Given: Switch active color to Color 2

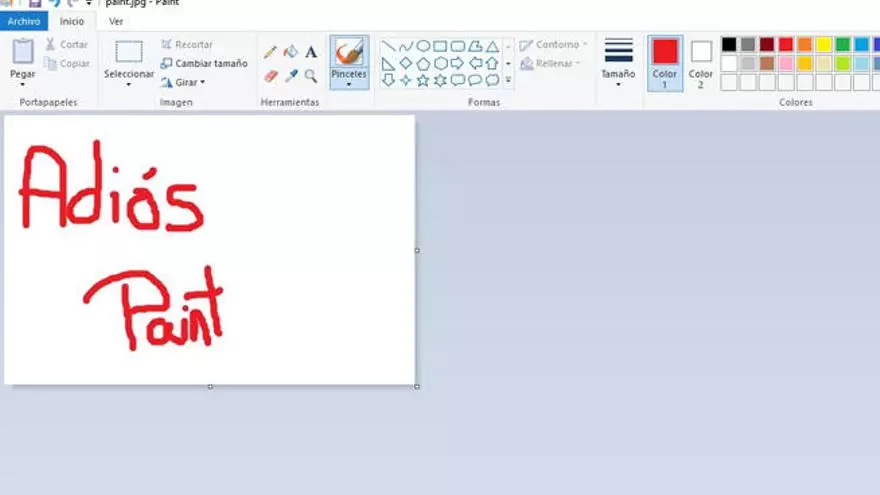Looking at the screenshot, I should coord(701,62).
